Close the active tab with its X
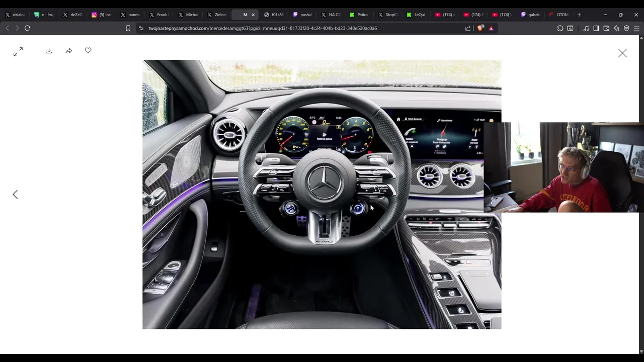This screenshot has width=644, height=362. (x=253, y=15)
